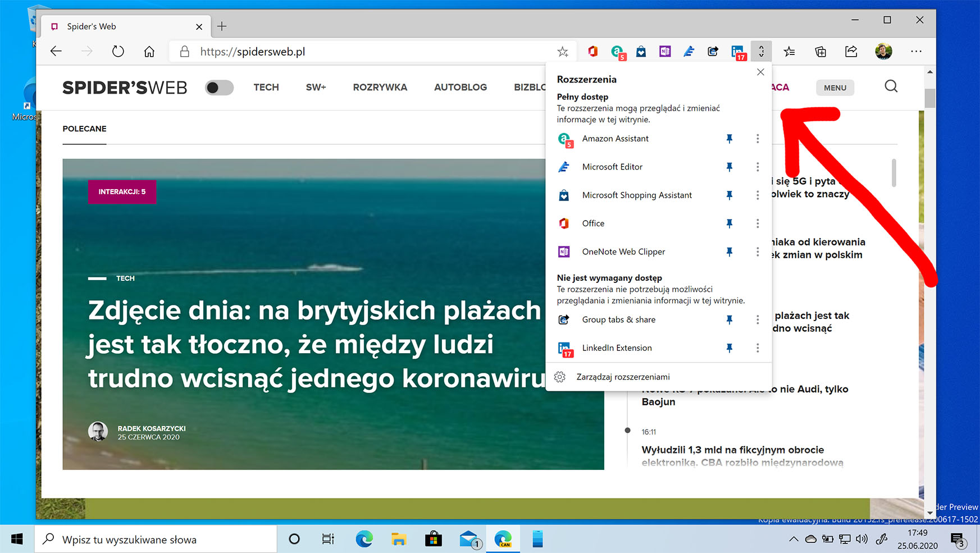Click the page vertical scrollbar thumb

929,98
